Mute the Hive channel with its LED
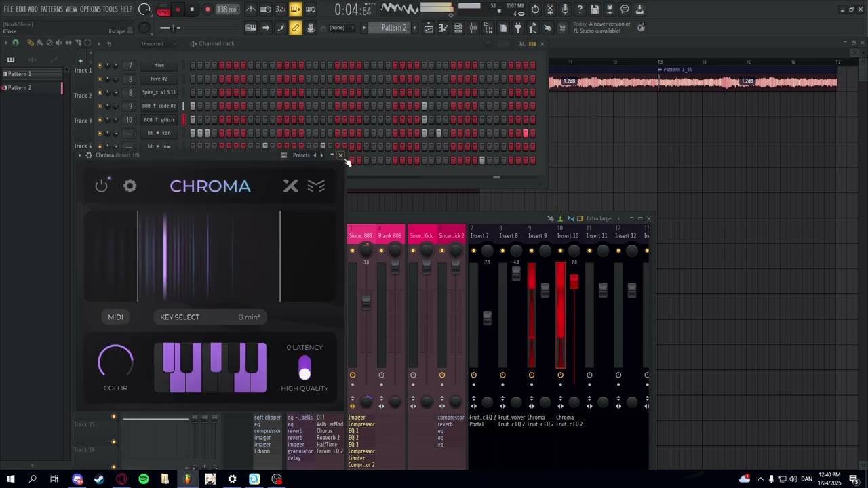Viewport: 868px width, 488px height. coord(100,65)
